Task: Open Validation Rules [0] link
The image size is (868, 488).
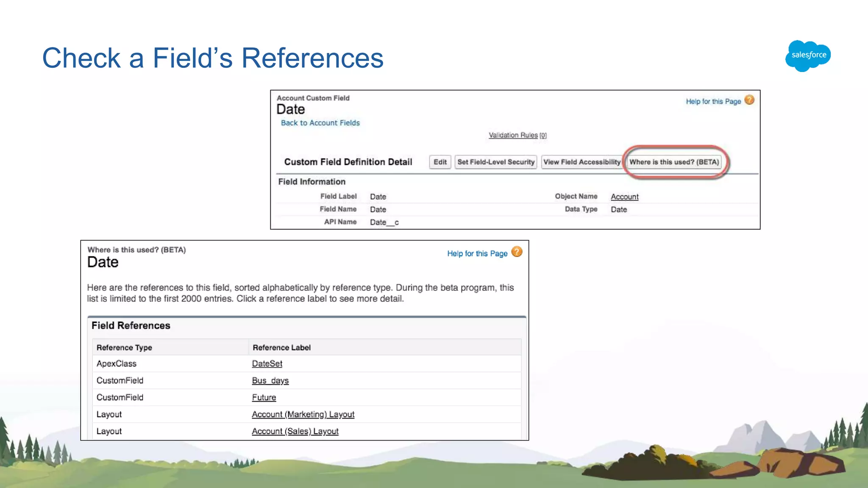Action: 517,135
